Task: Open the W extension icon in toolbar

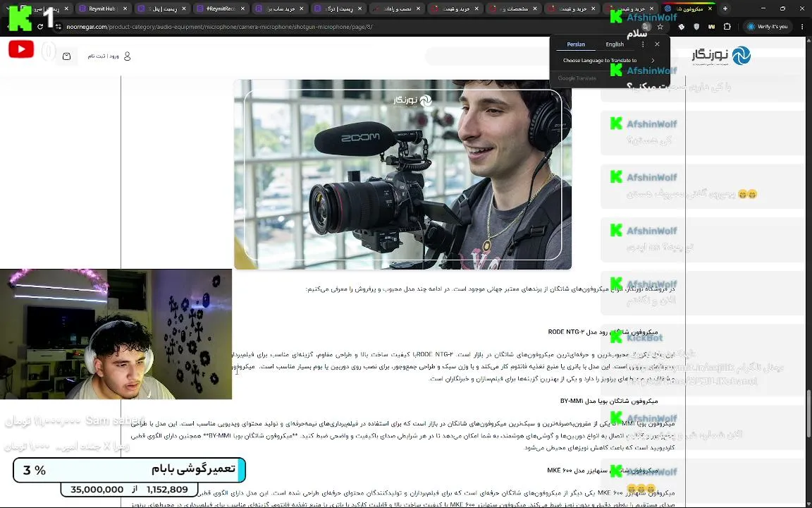Action: tap(711, 26)
